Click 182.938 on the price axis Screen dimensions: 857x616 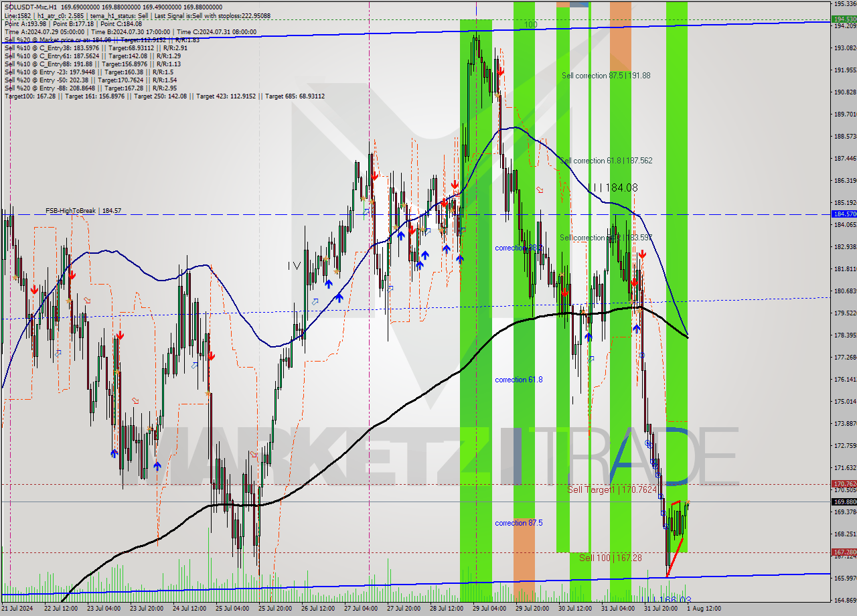[845, 247]
